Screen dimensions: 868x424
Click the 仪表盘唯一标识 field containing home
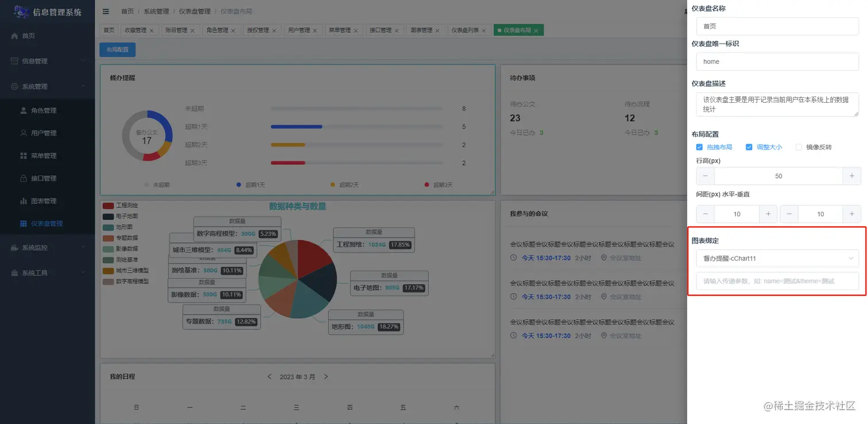pyautogui.click(x=777, y=61)
